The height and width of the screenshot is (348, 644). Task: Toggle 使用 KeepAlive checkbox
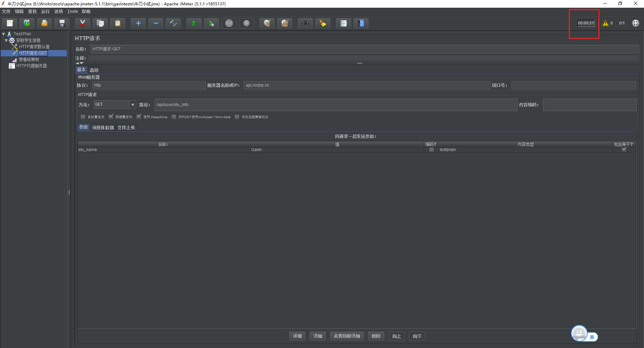coord(139,117)
